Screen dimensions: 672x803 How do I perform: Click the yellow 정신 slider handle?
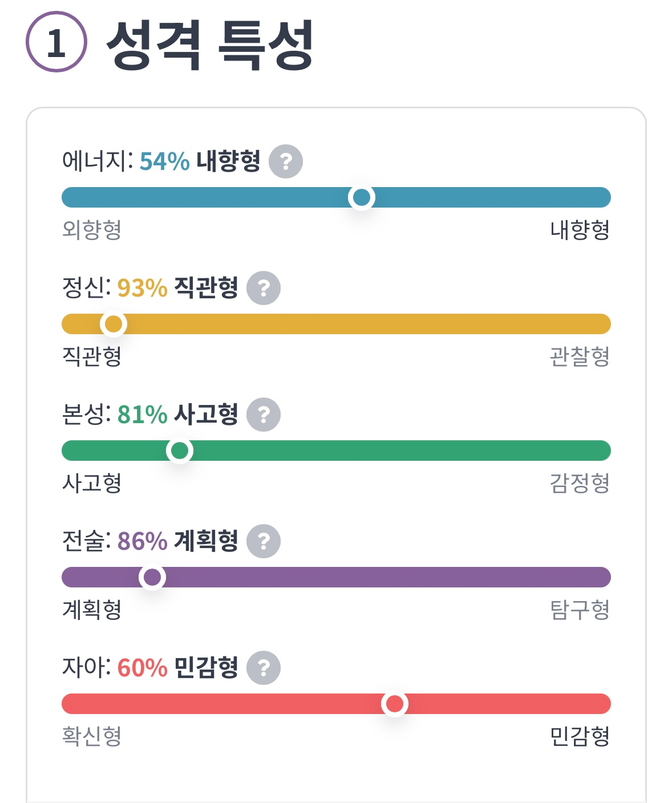click(x=114, y=324)
